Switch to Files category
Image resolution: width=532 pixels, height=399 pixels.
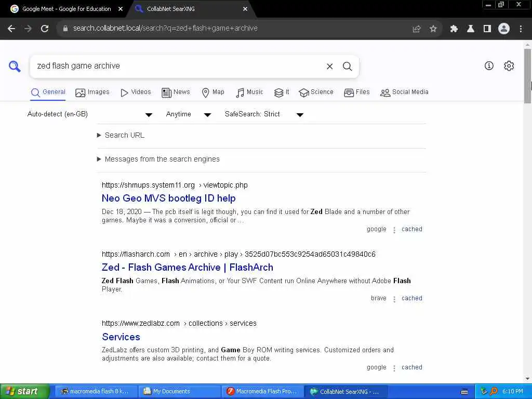pos(356,92)
